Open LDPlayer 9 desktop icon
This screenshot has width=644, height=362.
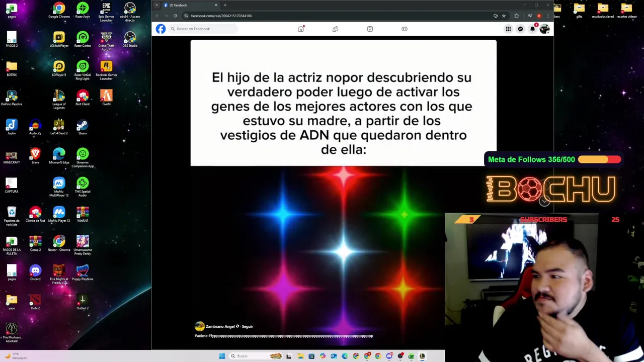pyautogui.click(x=59, y=68)
